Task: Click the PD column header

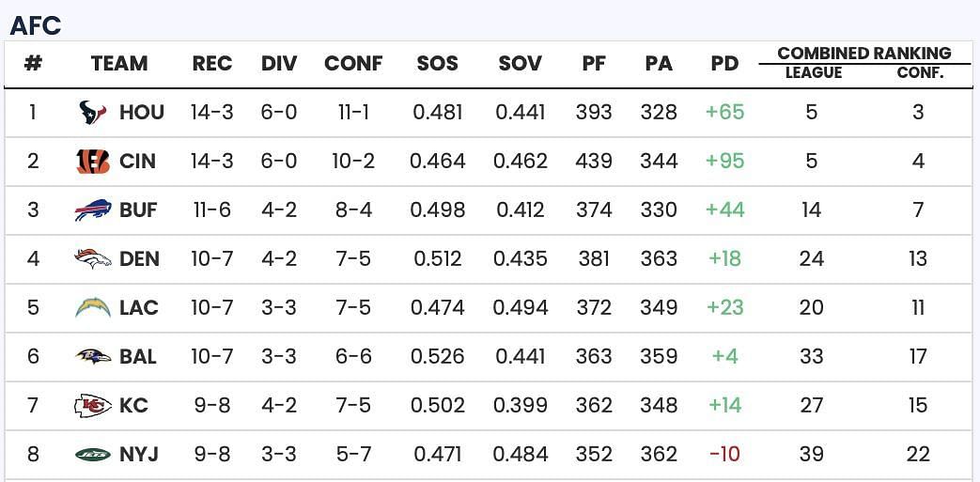Action: pos(724,64)
